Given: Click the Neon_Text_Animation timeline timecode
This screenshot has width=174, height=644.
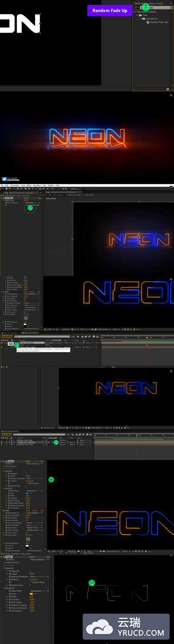Looking at the screenshot, I should click(6, 434).
